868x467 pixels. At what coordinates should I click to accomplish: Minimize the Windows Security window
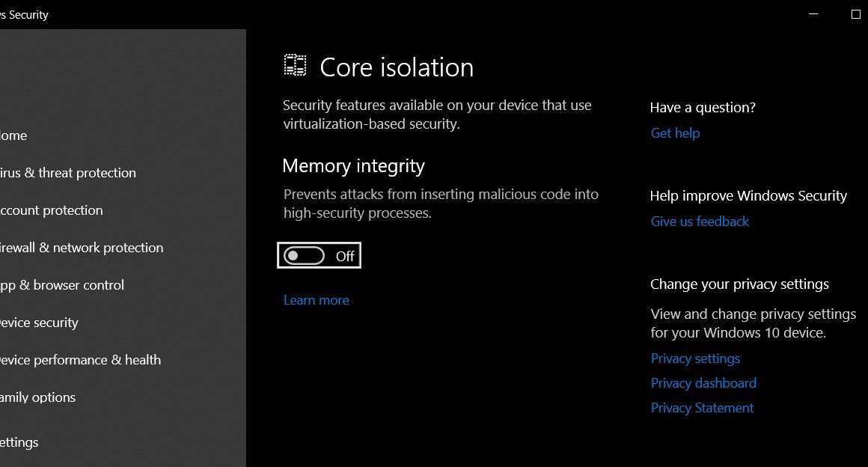point(813,14)
